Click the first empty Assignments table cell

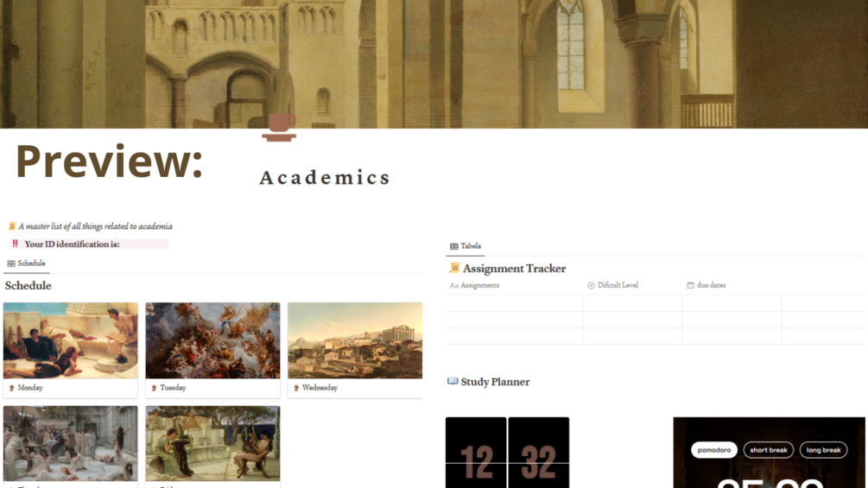click(x=514, y=302)
